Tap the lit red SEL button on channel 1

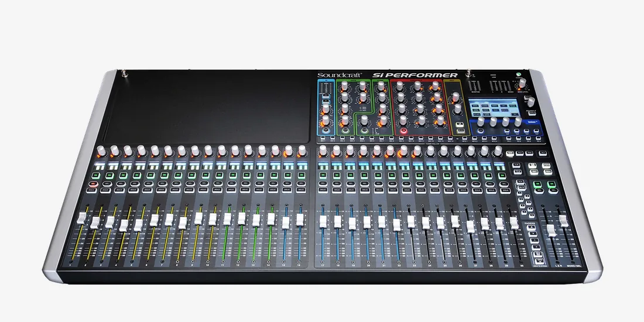[93, 184]
